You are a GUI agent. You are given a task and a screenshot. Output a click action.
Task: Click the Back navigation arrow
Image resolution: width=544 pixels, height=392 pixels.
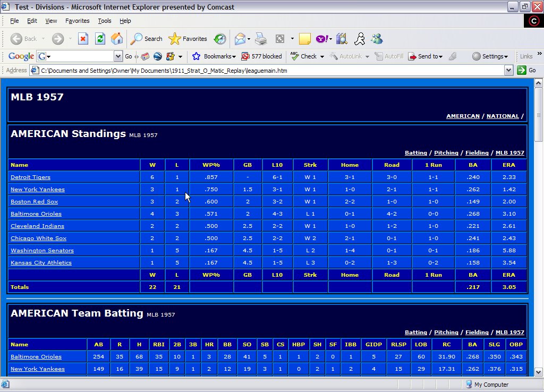(16, 39)
